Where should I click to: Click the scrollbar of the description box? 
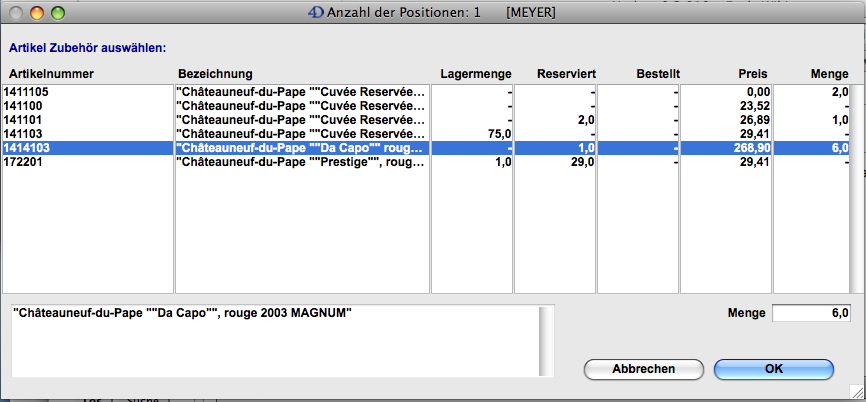click(x=546, y=340)
